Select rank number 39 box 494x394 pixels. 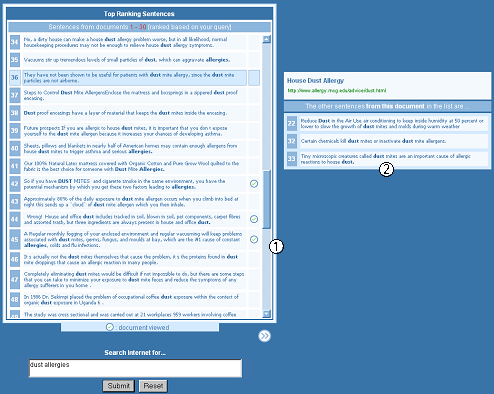(x=15, y=131)
